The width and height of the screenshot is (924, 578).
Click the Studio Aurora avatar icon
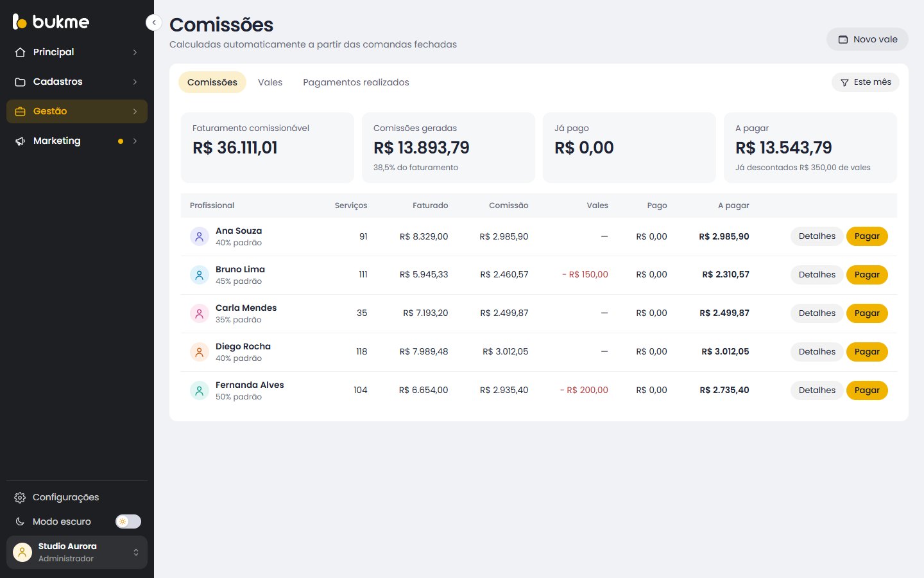click(22, 552)
